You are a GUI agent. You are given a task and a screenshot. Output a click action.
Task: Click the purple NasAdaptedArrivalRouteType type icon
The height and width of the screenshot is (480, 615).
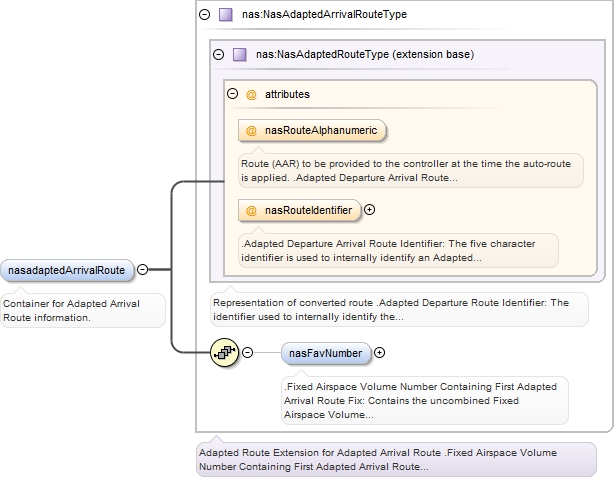tap(225, 15)
